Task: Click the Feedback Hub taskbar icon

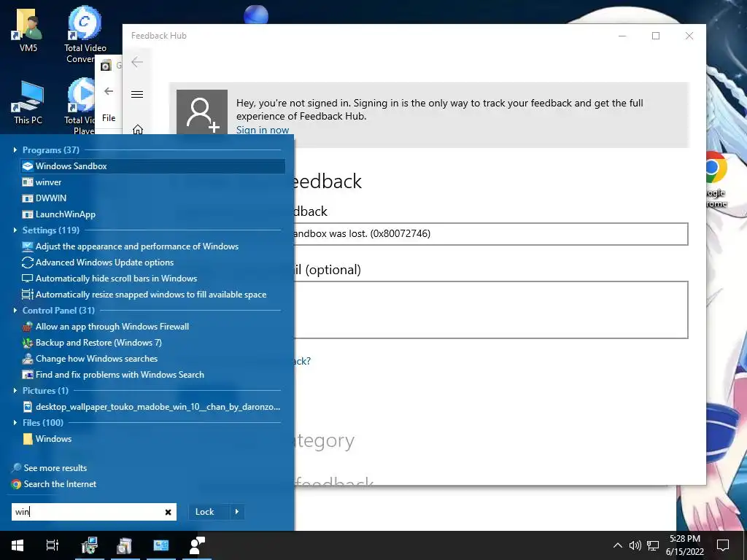Action: click(x=197, y=545)
